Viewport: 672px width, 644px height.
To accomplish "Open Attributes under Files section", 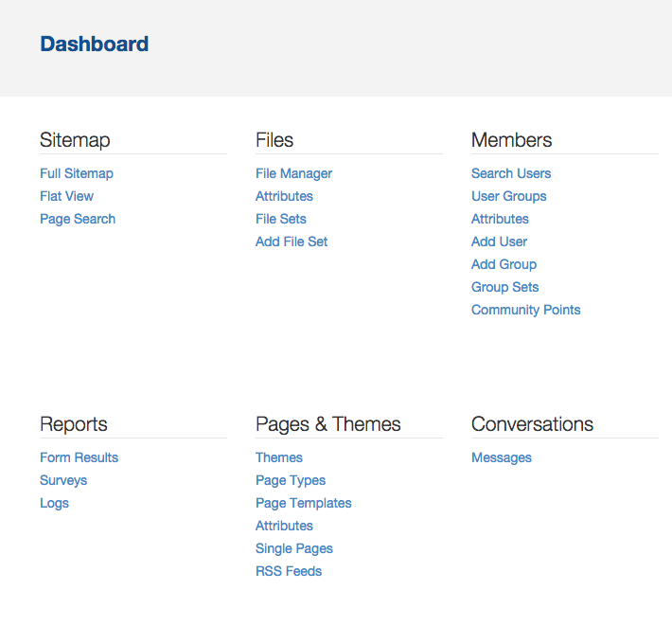I will (x=284, y=196).
